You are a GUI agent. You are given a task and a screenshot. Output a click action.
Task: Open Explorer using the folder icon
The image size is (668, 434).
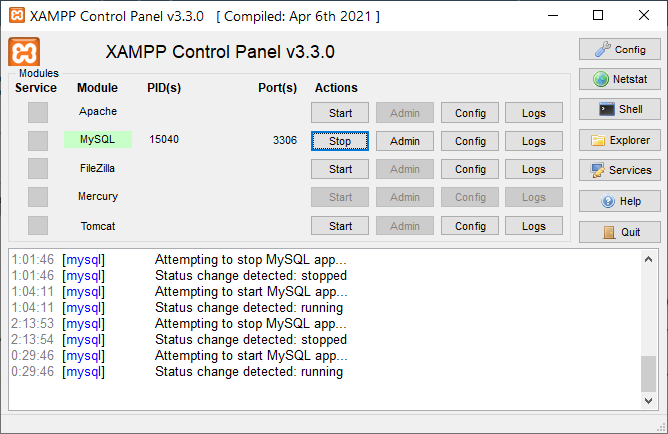tap(619, 140)
